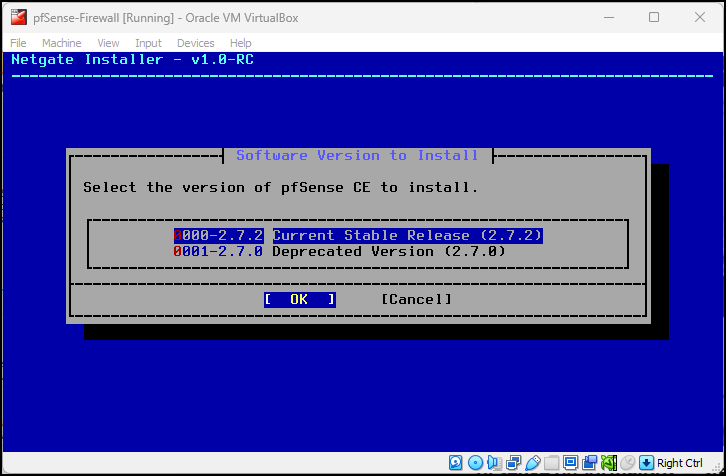Open the Input menu
The height and width of the screenshot is (476, 726).
[148, 43]
